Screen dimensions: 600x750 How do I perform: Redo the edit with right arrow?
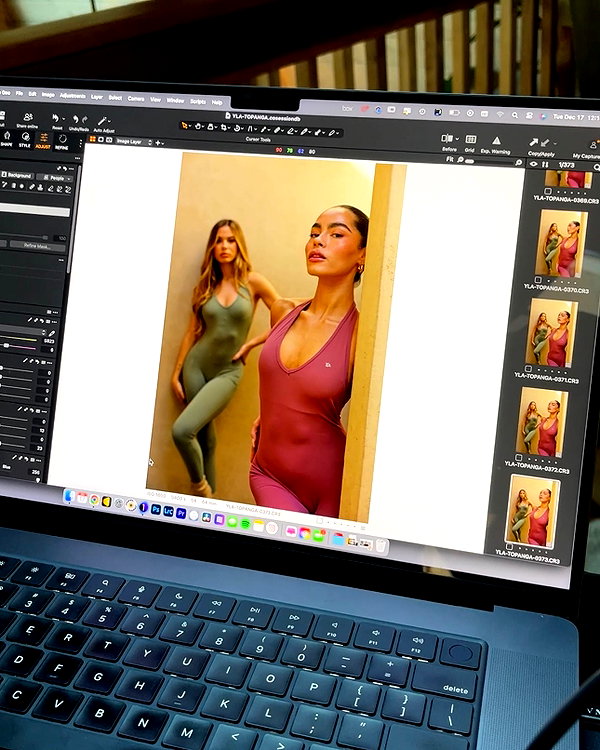point(85,120)
